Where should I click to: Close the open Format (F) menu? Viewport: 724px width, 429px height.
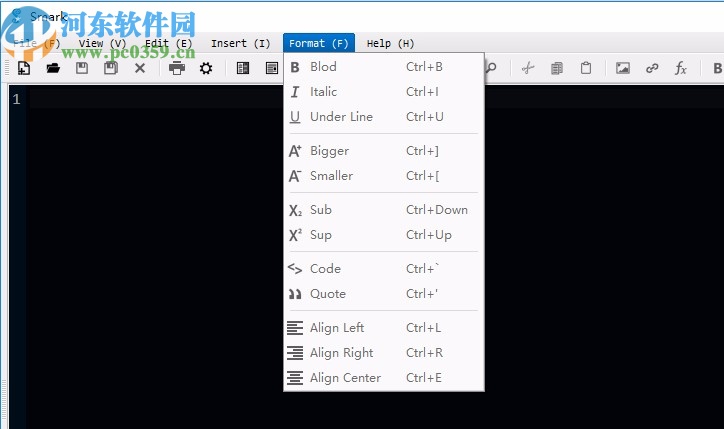(x=319, y=43)
